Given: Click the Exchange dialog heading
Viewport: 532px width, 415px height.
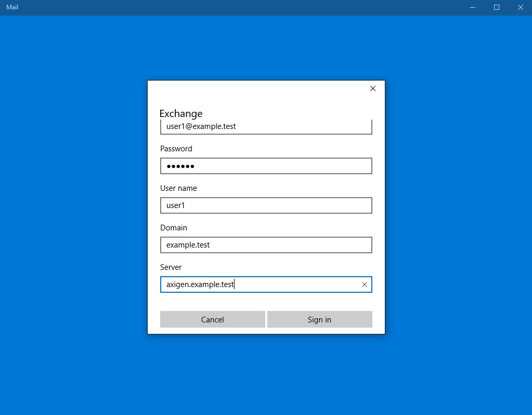Looking at the screenshot, I should [181, 113].
